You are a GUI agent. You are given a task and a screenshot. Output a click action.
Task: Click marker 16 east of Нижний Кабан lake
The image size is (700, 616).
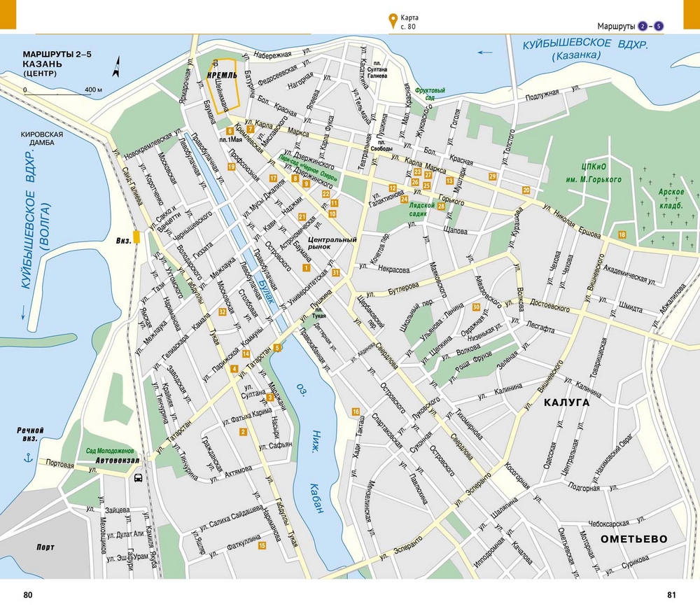[356, 411]
